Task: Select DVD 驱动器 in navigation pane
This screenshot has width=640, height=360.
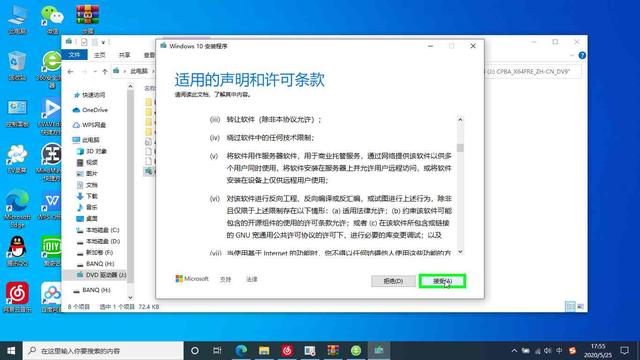Action: pyautogui.click(x=106, y=275)
